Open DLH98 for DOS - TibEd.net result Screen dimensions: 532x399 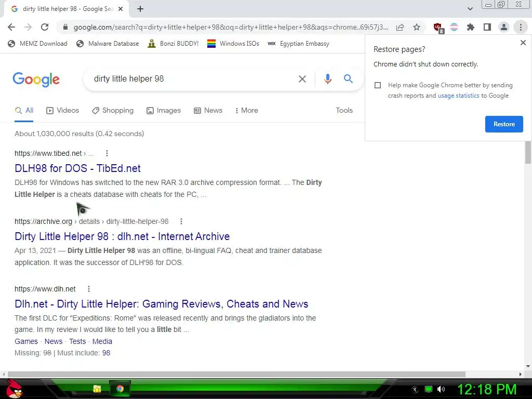(x=77, y=168)
